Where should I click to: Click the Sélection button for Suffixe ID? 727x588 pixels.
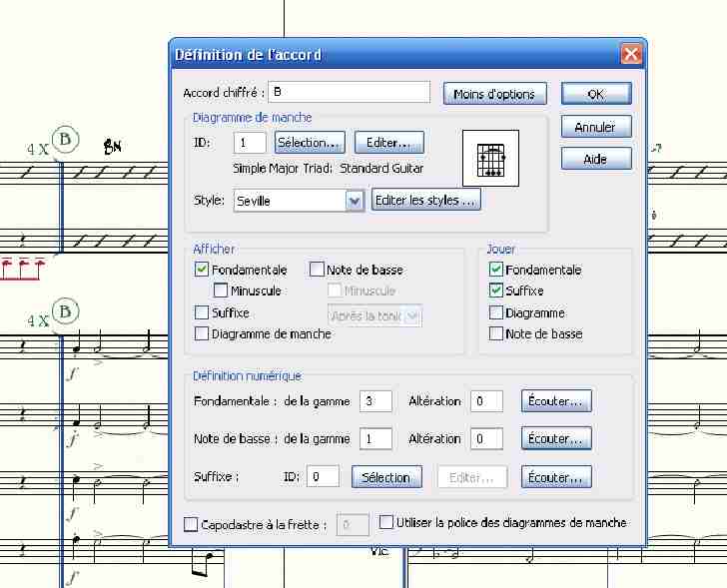click(386, 477)
